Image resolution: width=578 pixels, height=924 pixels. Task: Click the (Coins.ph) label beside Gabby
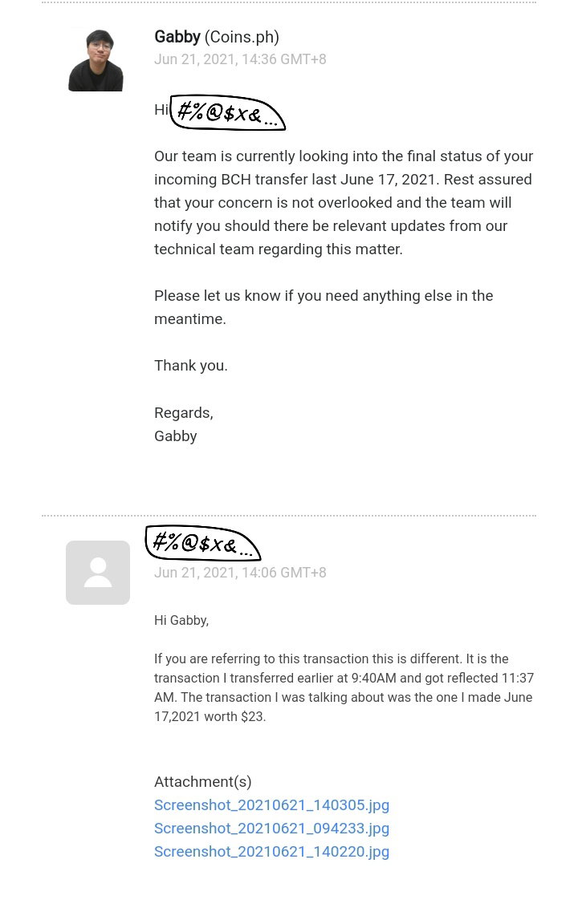(x=242, y=37)
